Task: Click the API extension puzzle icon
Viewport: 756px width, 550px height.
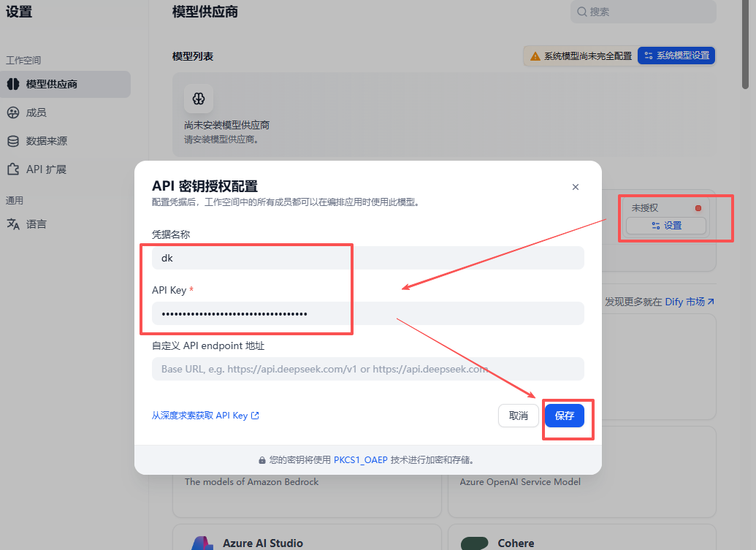Action: [13, 169]
